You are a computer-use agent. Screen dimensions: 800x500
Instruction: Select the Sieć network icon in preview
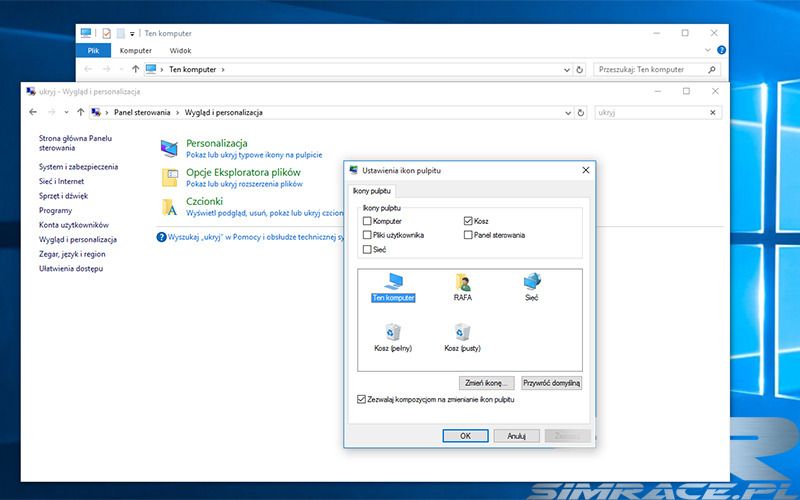coord(531,282)
